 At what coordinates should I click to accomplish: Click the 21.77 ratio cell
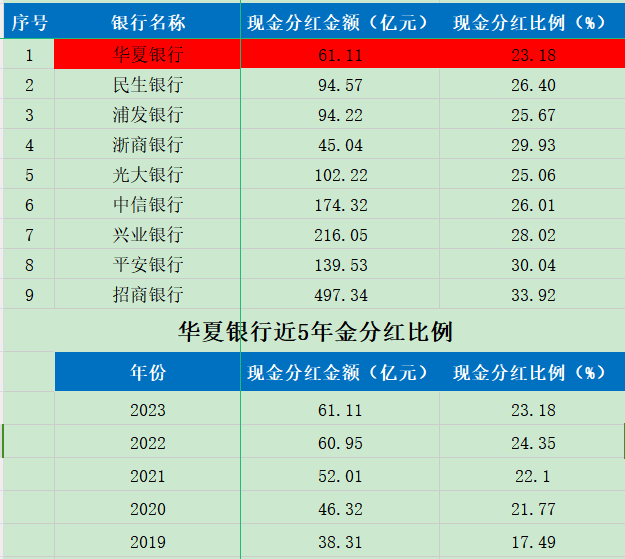pyautogui.click(x=532, y=508)
